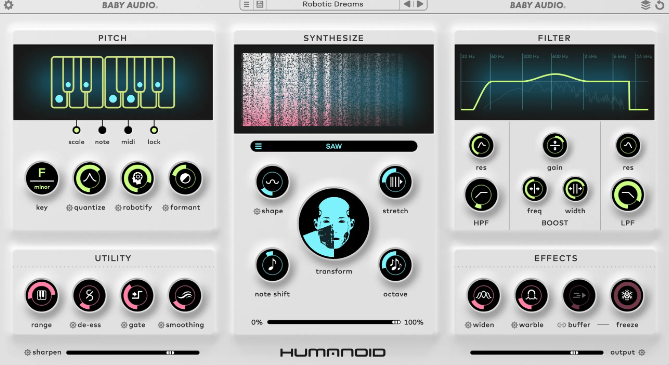Image resolution: width=669 pixels, height=365 pixels.
Task: Click the widen knob in Effects
Action: pos(483,295)
